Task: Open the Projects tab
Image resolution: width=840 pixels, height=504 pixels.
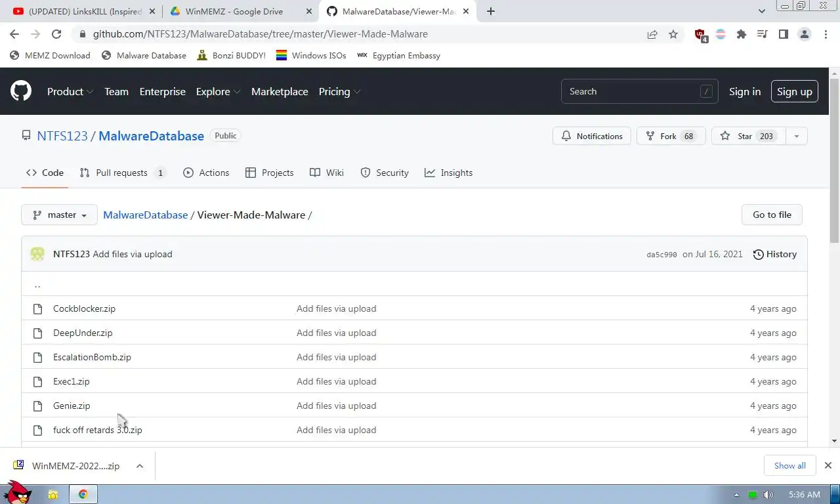Action: [269, 173]
